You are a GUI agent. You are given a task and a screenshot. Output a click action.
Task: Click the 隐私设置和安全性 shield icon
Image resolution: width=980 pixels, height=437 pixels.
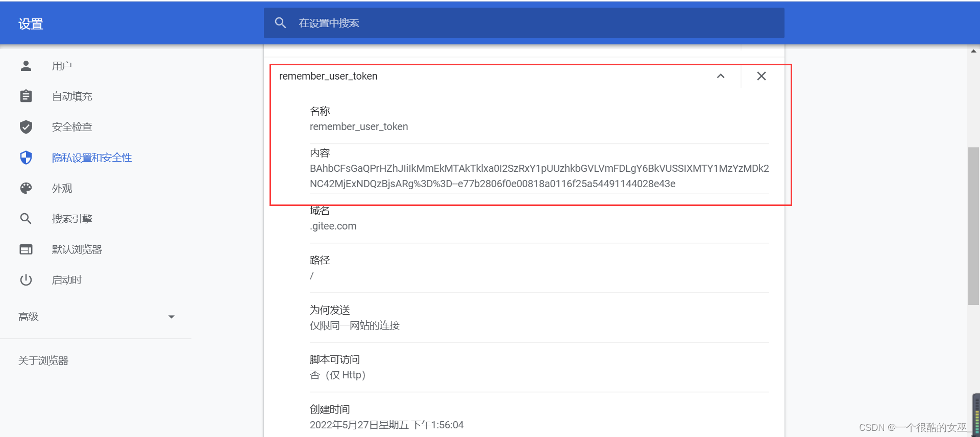26,158
